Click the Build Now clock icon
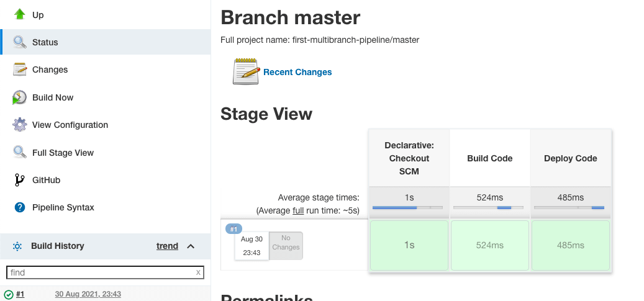Screen dimensions: 644x301 [x=19, y=97]
